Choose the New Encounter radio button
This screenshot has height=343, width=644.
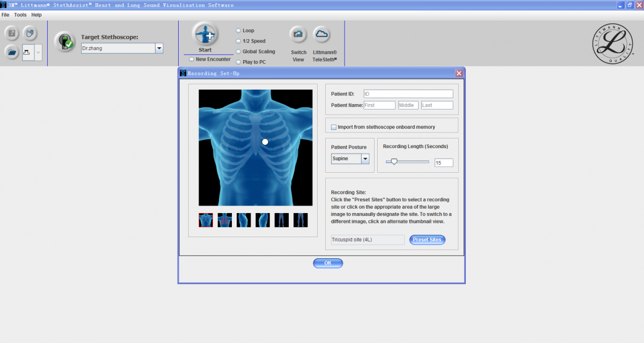coord(192,59)
